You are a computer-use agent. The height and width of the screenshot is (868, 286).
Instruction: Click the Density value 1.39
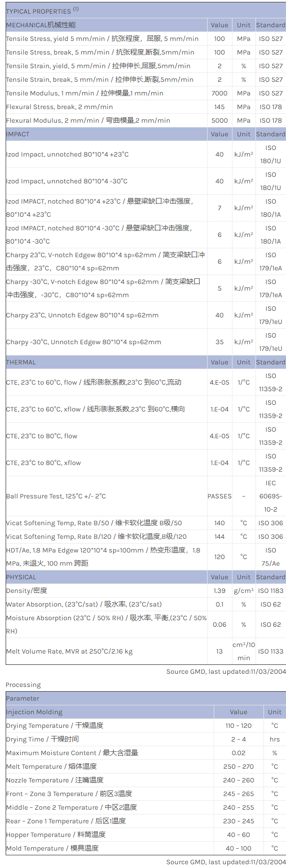pos(219,591)
